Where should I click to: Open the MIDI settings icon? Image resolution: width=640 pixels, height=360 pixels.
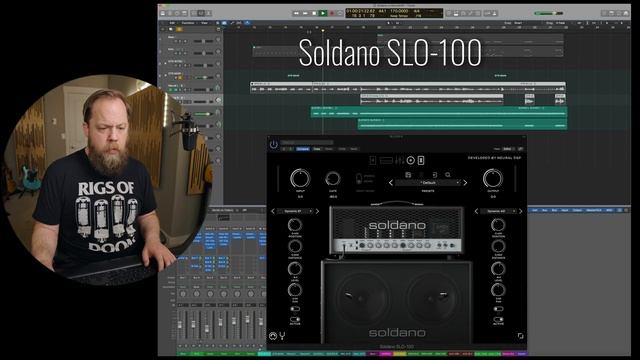[x=273, y=336]
